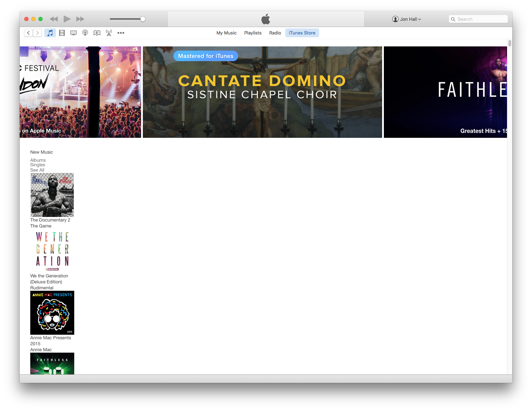Click the Rudimental artist link
532x411 pixels.
42,288
